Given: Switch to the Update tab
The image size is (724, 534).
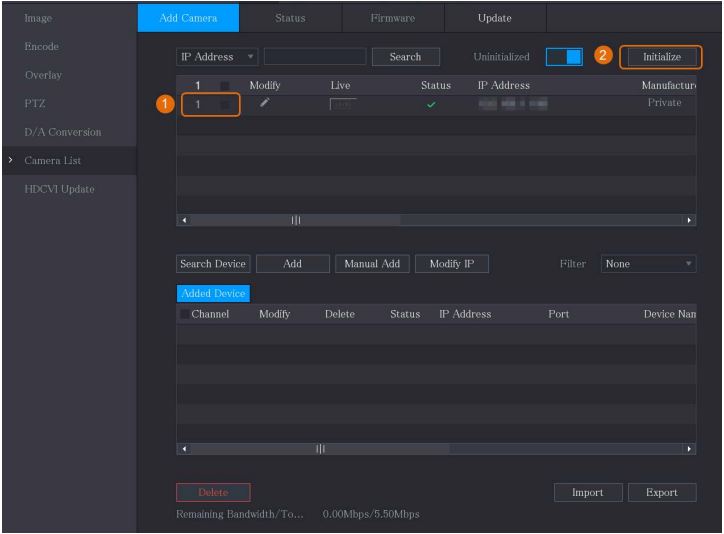Looking at the screenshot, I should tap(495, 18).
